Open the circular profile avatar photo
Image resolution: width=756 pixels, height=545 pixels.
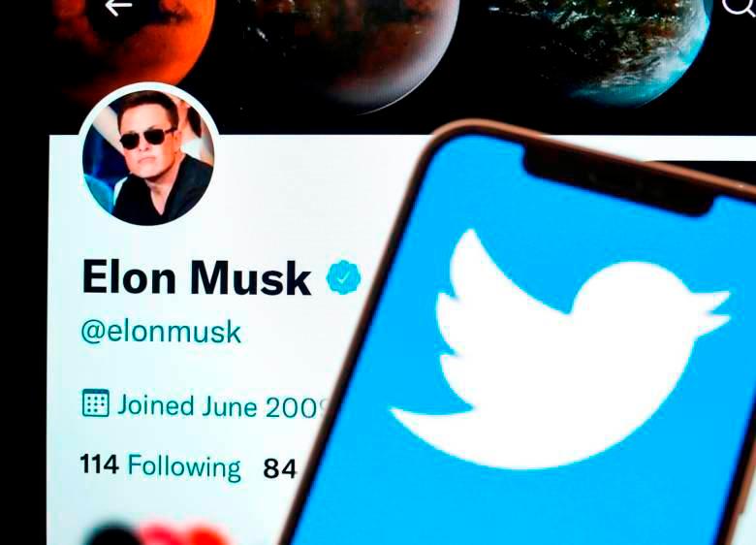pos(148,155)
